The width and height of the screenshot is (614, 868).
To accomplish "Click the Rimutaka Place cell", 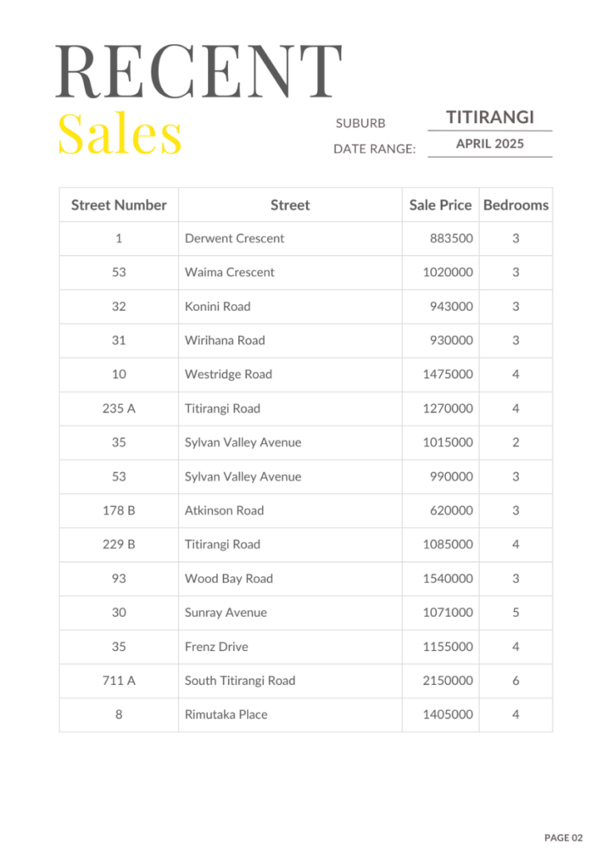I will click(290, 715).
